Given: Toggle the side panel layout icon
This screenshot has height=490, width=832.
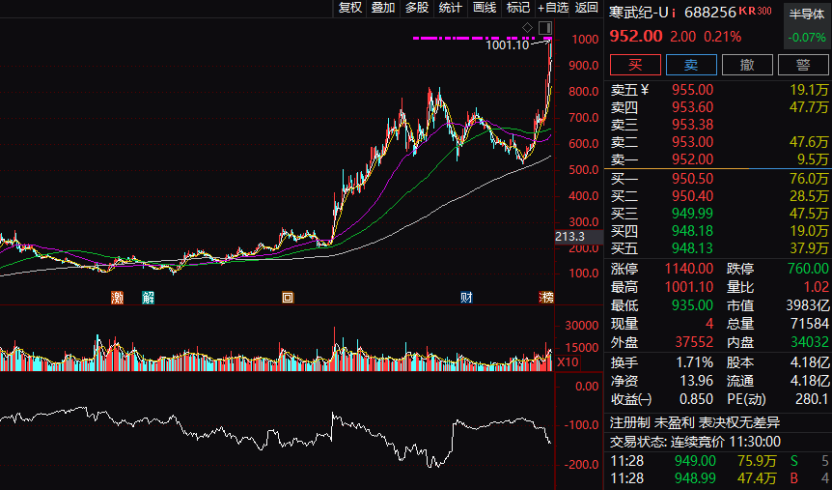Looking at the screenshot, I should [545, 28].
